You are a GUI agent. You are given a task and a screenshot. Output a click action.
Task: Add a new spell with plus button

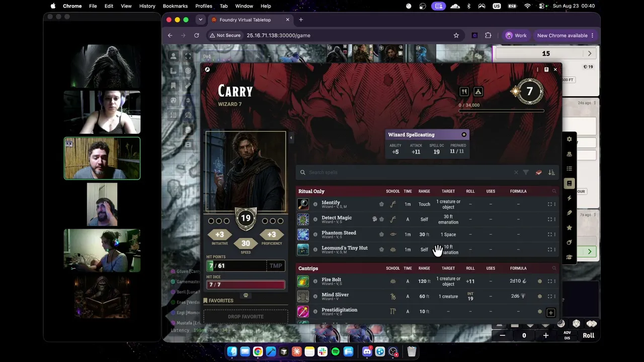point(551,313)
